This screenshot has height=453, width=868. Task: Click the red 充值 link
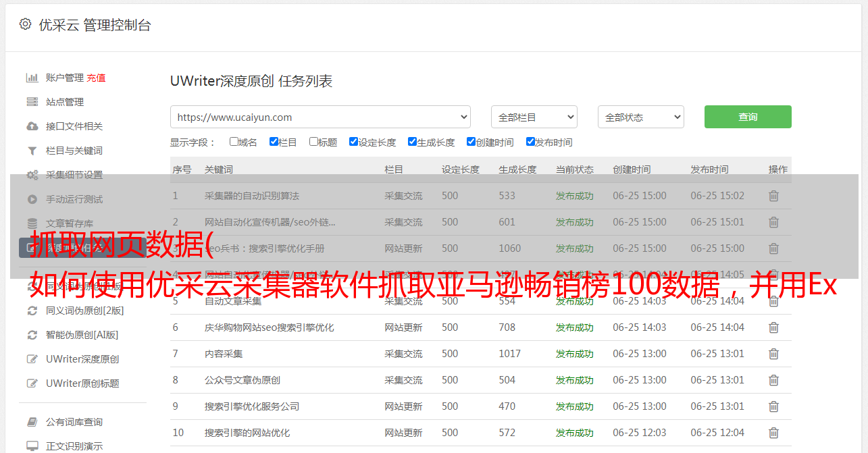pyautogui.click(x=96, y=78)
